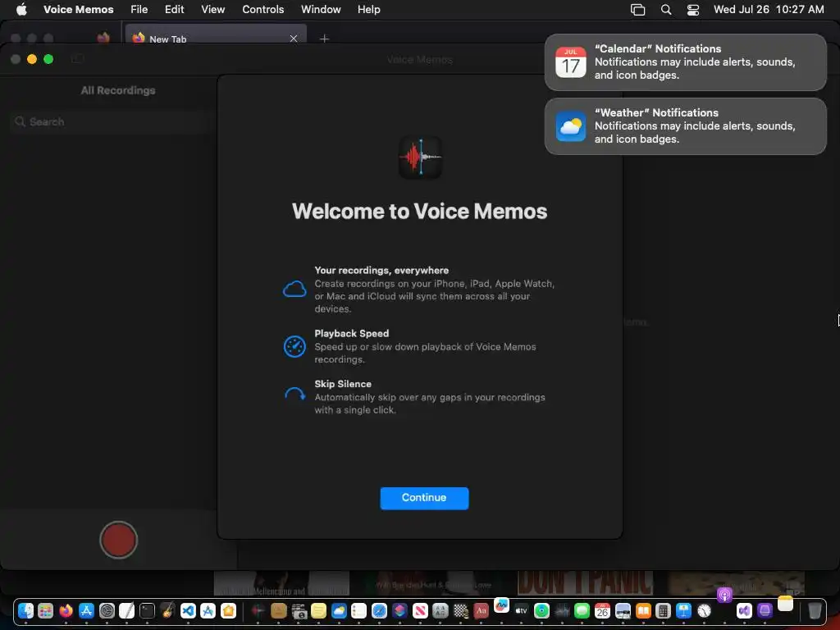Close the New Tab tab in Firefox
The height and width of the screenshot is (630, 840).
(293, 39)
